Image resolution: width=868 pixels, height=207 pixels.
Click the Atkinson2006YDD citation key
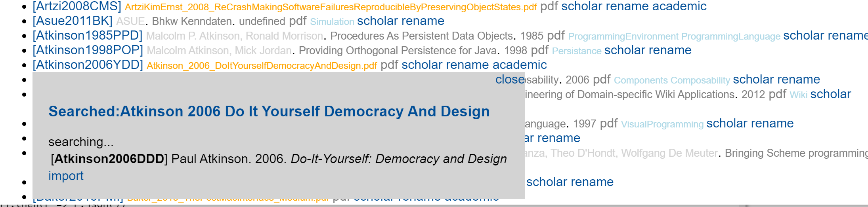pyautogui.click(x=88, y=65)
